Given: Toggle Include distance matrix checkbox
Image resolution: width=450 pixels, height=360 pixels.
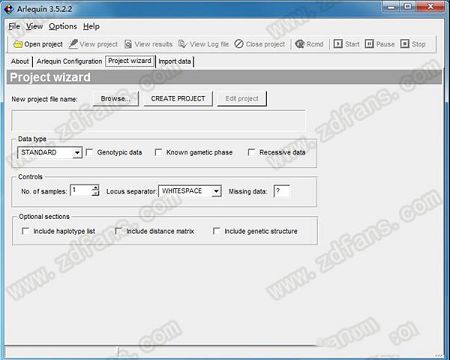Looking at the screenshot, I should tap(118, 231).
